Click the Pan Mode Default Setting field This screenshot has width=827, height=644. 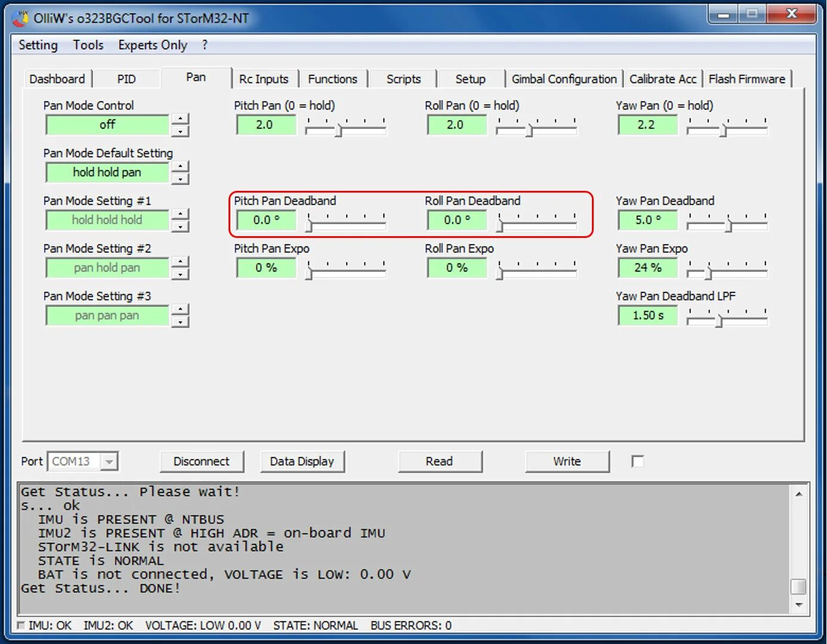[x=107, y=172]
